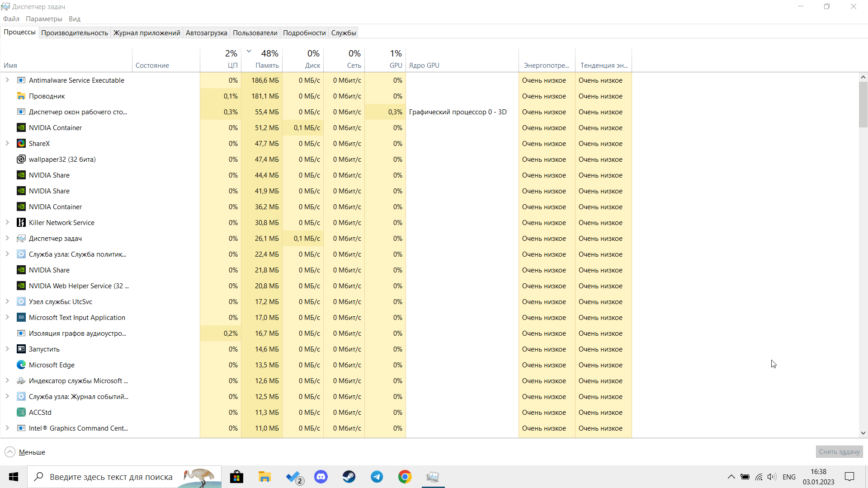Click the Killer Network Service icon

click(x=21, y=223)
